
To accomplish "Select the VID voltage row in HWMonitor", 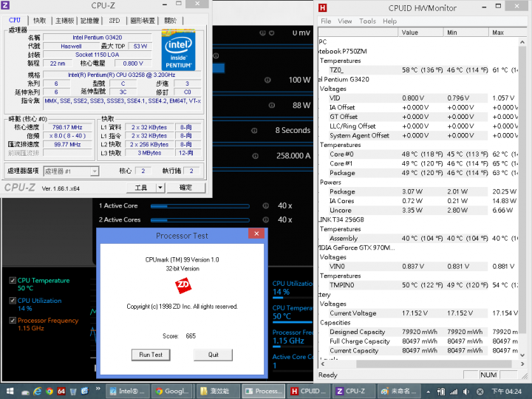I will (x=418, y=98).
